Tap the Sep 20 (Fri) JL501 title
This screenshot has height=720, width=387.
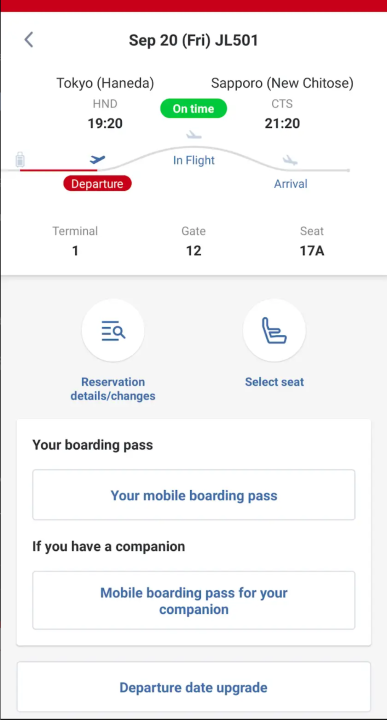tap(193, 40)
